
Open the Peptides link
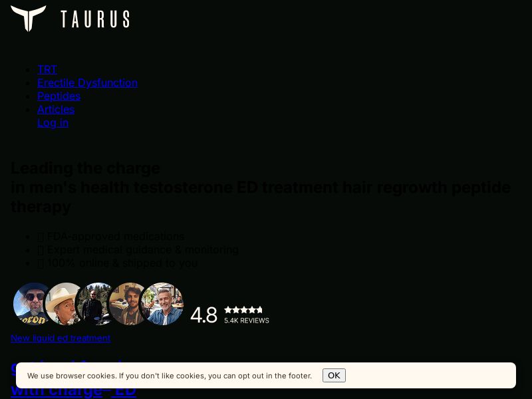59,96
